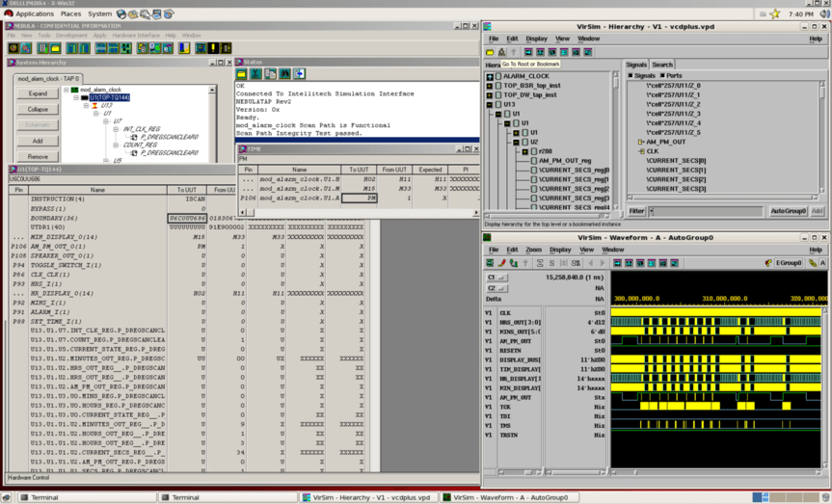Click the Collapse button in System Hierarchy
This screenshot has width=832, height=504.
point(38,110)
